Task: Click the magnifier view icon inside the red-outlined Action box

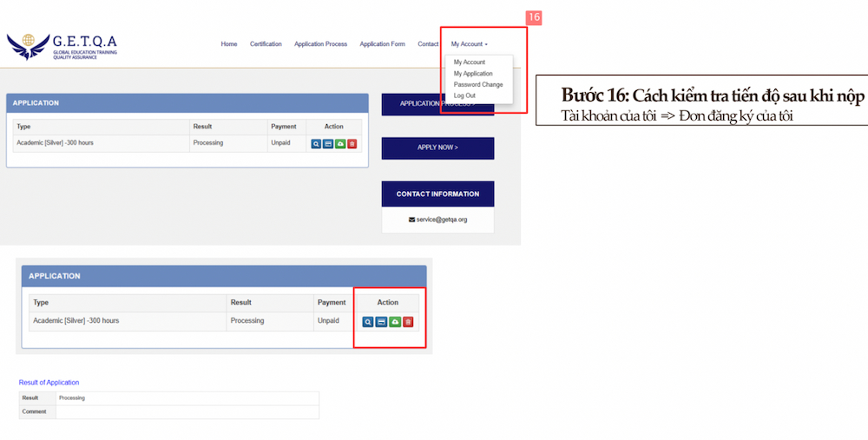Action: pos(368,322)
